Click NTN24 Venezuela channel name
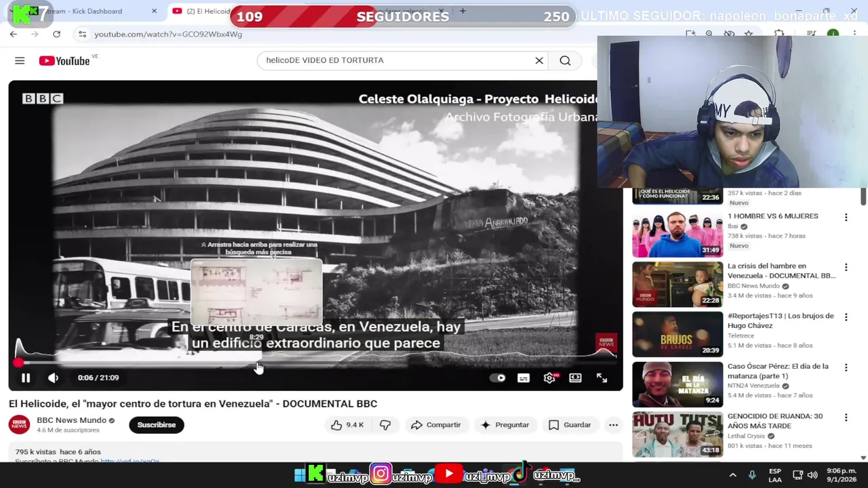868x488 pixels. 754,386
